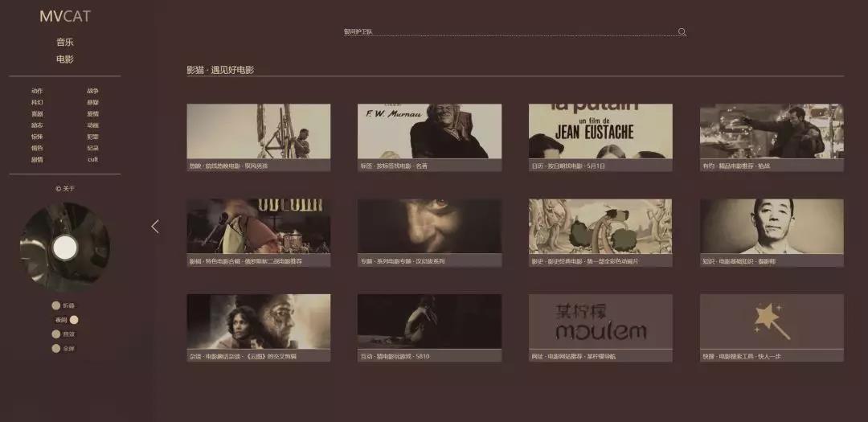Click the magic wand 快搜 icon
The image size is (868, 422).
pyautogui.click(x=772, y=322)
